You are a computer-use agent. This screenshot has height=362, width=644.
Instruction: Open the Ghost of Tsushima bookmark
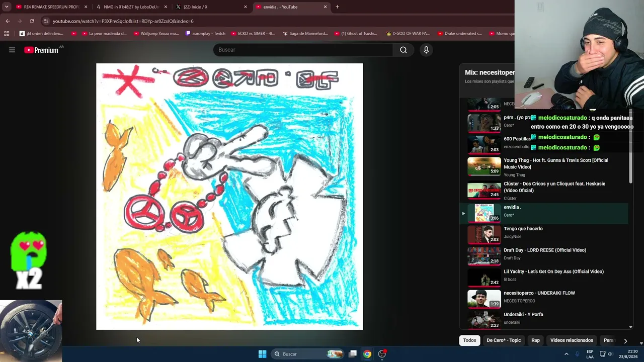(x=355, y=34)
